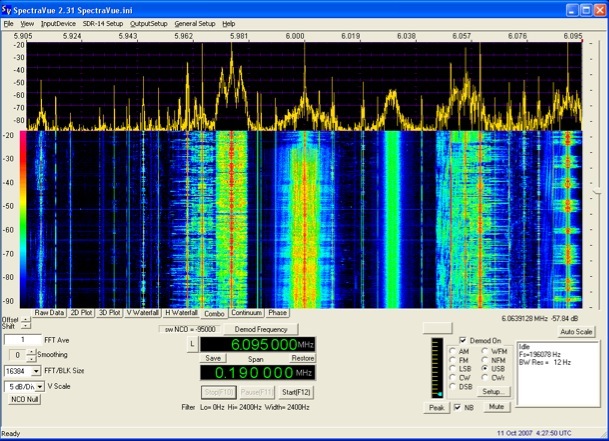
Task: Increase Smoothing with the up arrow
Action: pos(31,352)
